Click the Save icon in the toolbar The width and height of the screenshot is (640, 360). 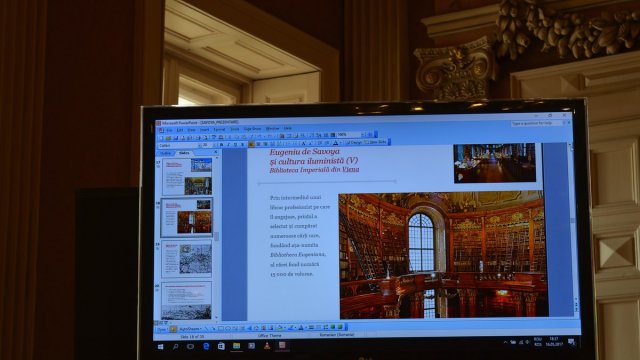176,137
